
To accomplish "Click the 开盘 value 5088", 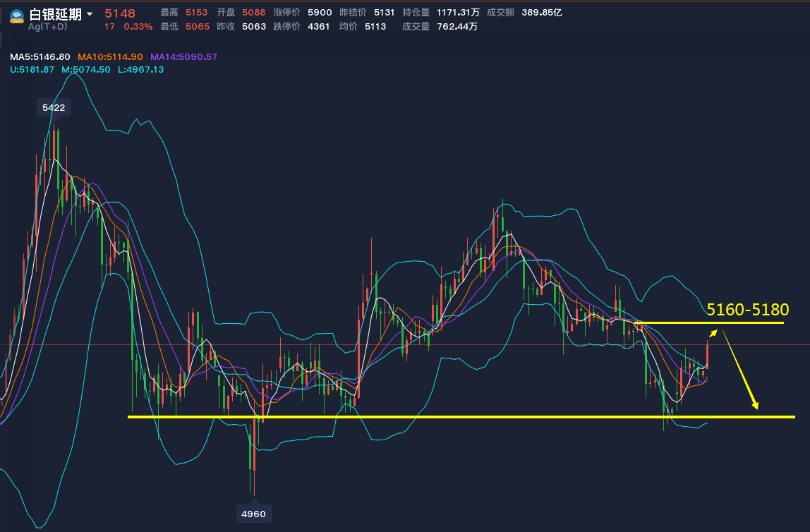I will coord(253,13).
